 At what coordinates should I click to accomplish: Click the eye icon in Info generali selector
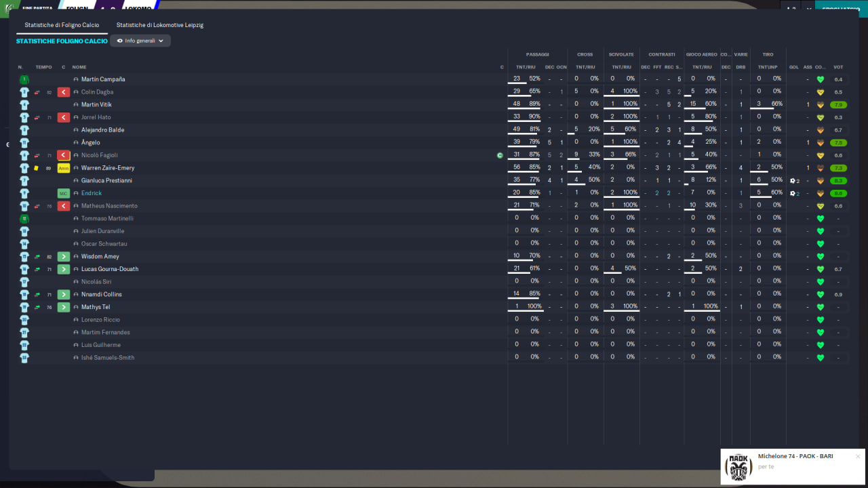tap(119, 41)
